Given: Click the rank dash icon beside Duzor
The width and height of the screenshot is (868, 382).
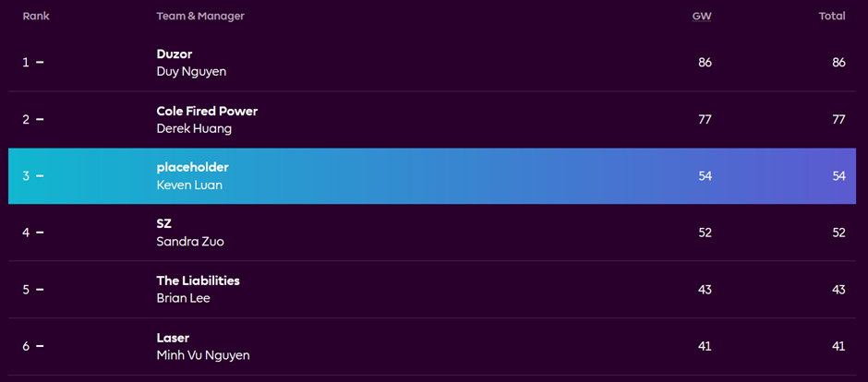Looking at the screenshot, I should point(40,63).
